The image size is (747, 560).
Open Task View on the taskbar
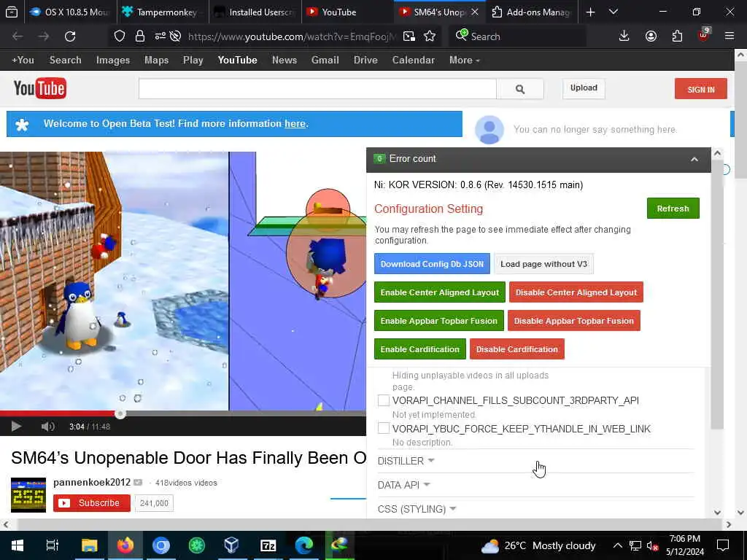53,545
